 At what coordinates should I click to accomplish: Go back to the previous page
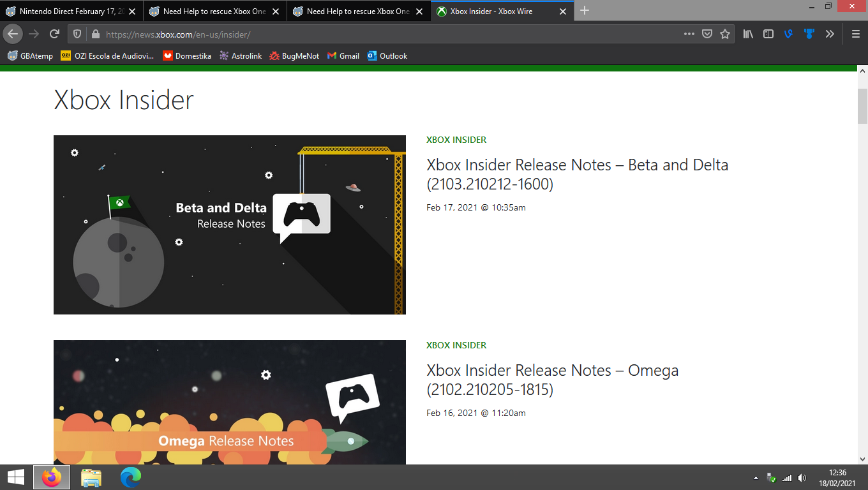(13, 34)
